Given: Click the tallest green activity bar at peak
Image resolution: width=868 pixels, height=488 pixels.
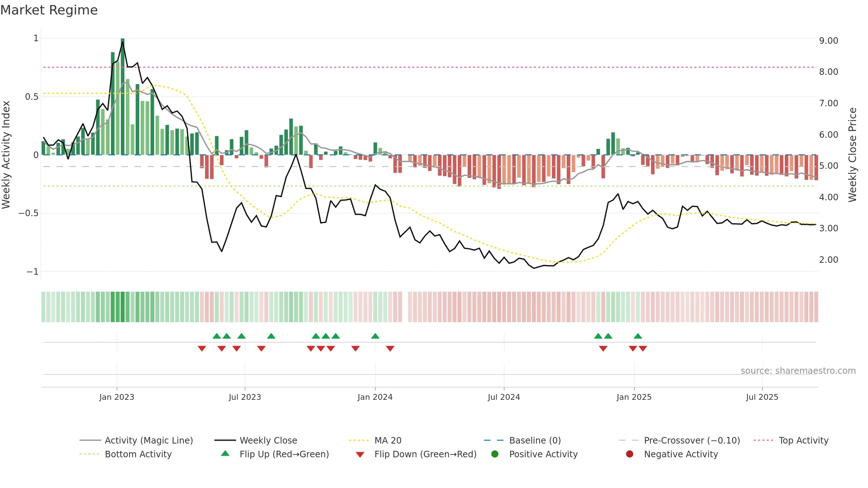Looking at the screenshot, I should click(123, 97).
